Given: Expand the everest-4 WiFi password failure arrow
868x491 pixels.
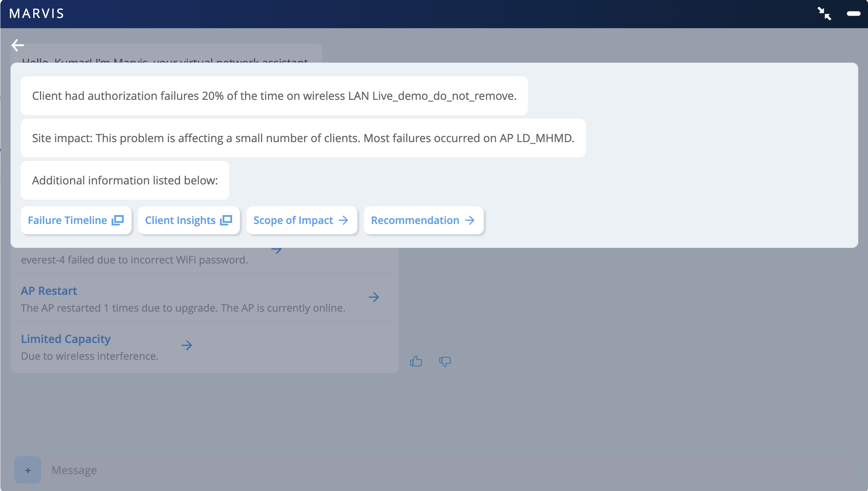Looking at the screenshot, I should point(277,250).
